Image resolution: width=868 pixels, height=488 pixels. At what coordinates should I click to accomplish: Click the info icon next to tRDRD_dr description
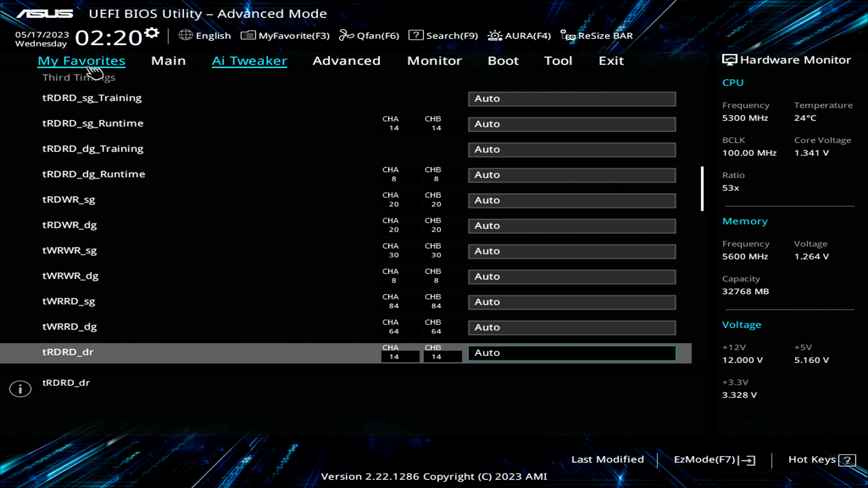click(x=20, y=388)
